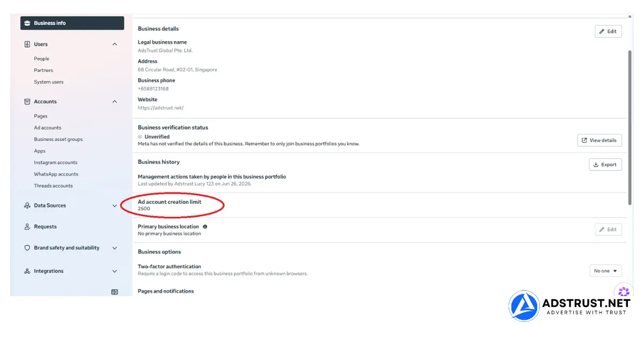Toggle the sidebar collapse icon
The width and height of the screenshot is (644, 338).
pos(114,292)
